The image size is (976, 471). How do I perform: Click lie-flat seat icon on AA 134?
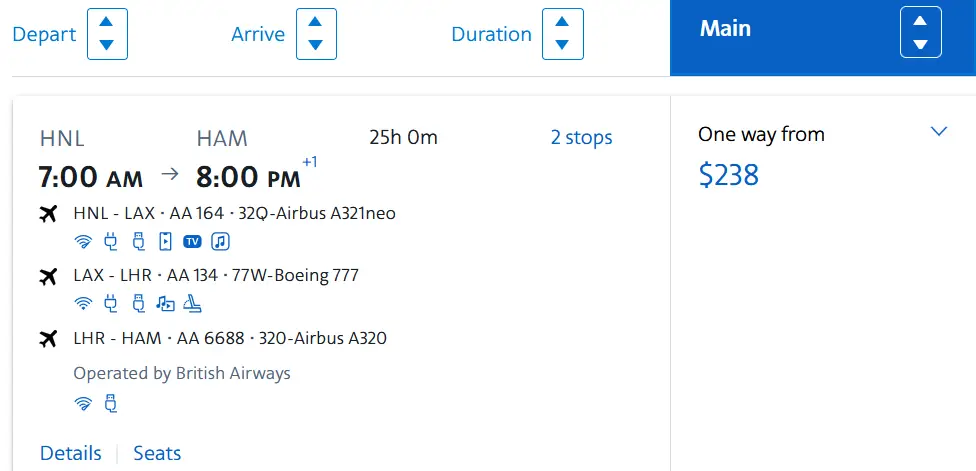[193, 303]
